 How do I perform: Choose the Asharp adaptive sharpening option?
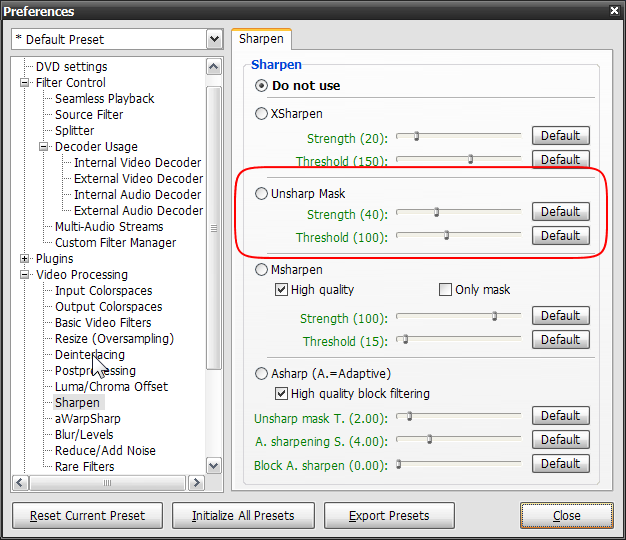coord(263,374)
